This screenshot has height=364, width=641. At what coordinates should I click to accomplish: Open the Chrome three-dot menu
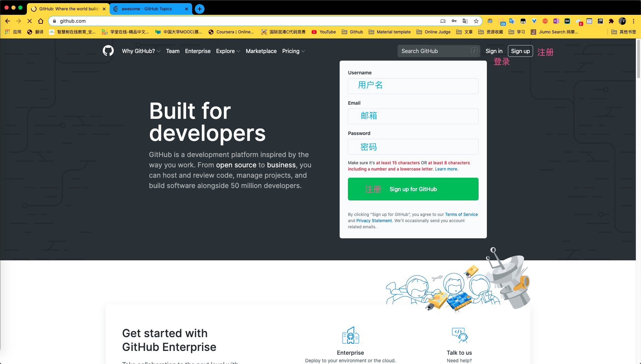click(x=633, y=21)
